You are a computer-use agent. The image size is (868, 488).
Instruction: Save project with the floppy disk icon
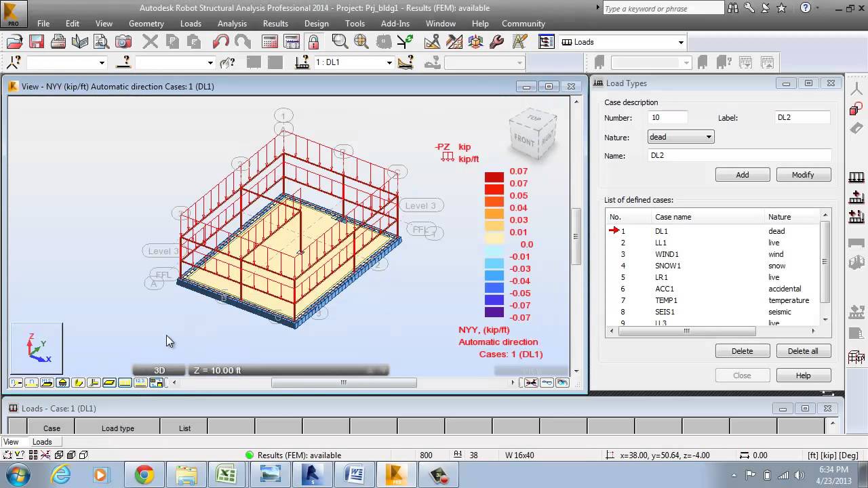pos(37,42)
